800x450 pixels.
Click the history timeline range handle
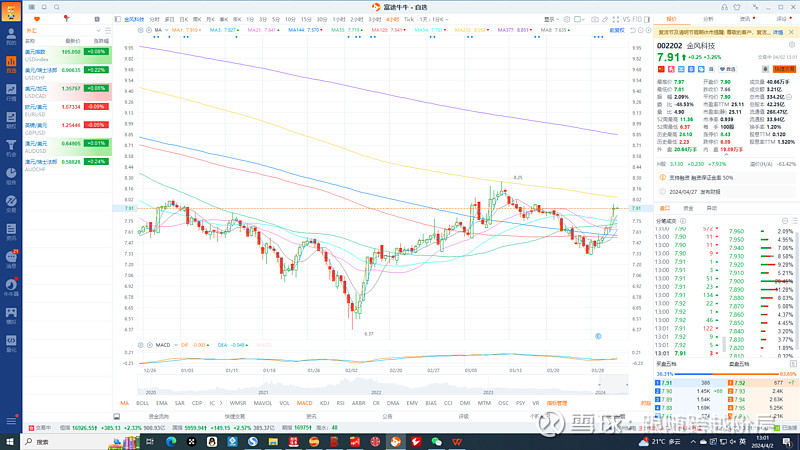pos(599,385)
